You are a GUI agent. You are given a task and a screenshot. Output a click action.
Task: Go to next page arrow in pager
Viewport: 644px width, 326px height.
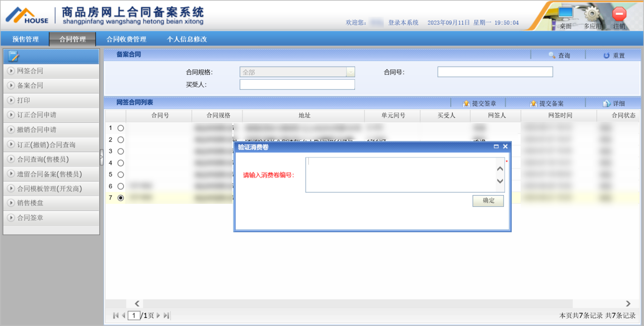pos(158,315)
